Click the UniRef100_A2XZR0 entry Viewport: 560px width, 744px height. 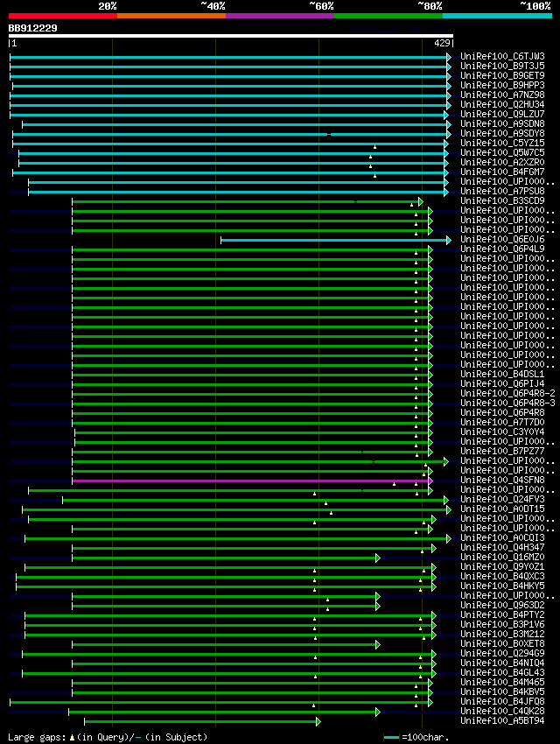[502, 162]
